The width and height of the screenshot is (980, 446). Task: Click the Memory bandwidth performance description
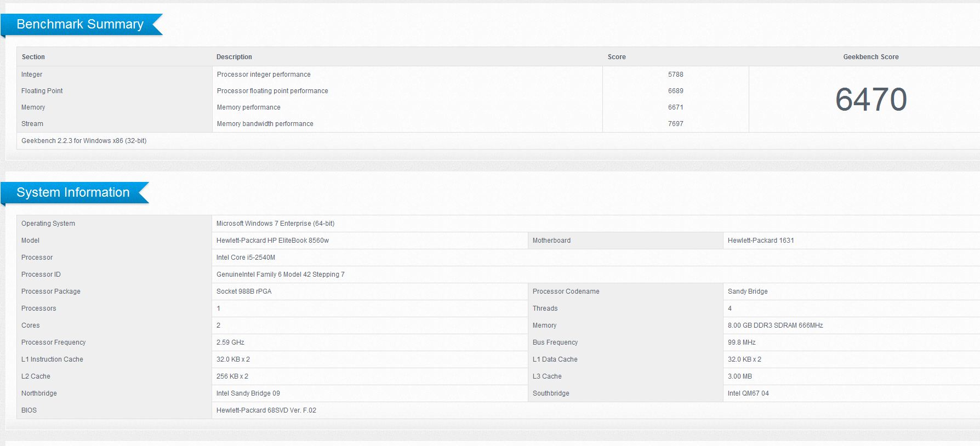265,124
